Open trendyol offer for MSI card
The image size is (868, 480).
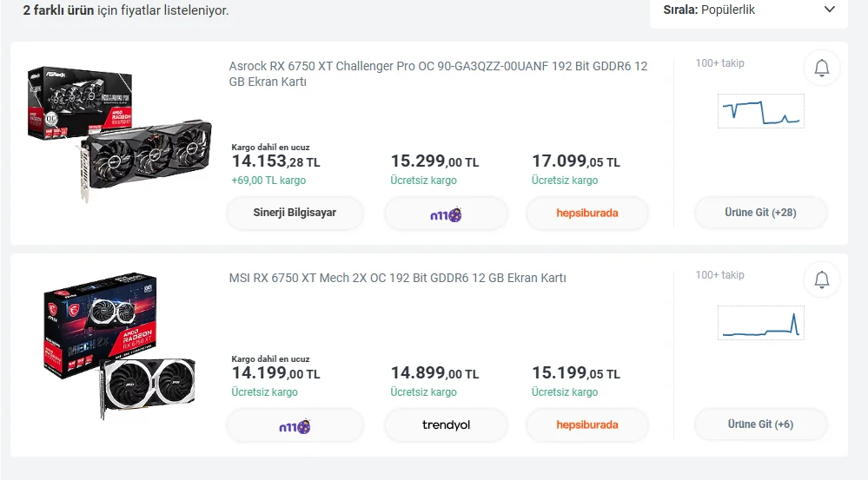(x=446, y=425)
